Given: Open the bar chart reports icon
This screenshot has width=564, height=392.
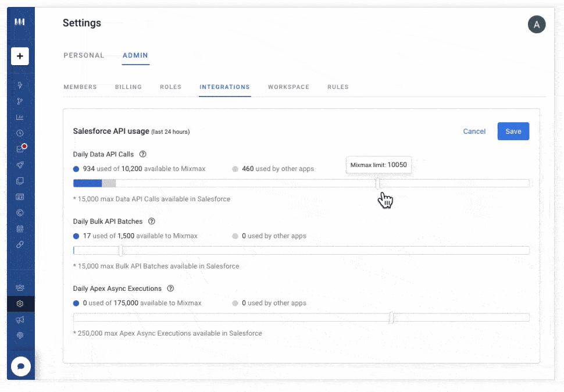Looking at the screenshot, I should tap(20, 117).
